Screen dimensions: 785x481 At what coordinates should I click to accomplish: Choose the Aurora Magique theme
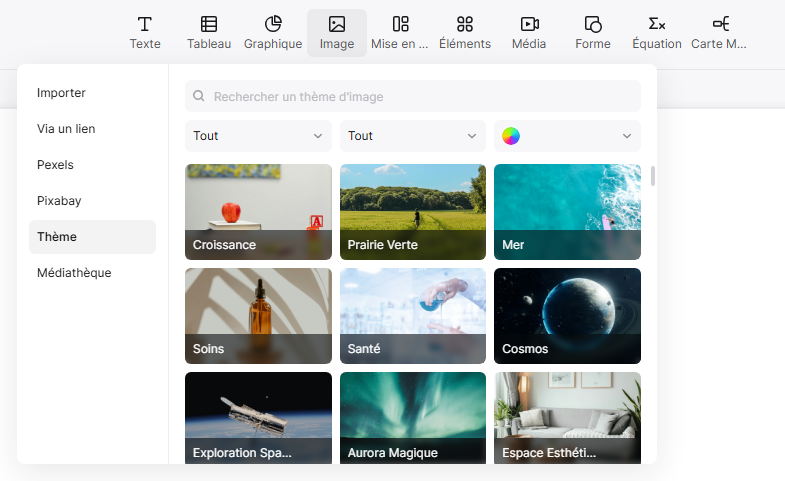point(413,418)
